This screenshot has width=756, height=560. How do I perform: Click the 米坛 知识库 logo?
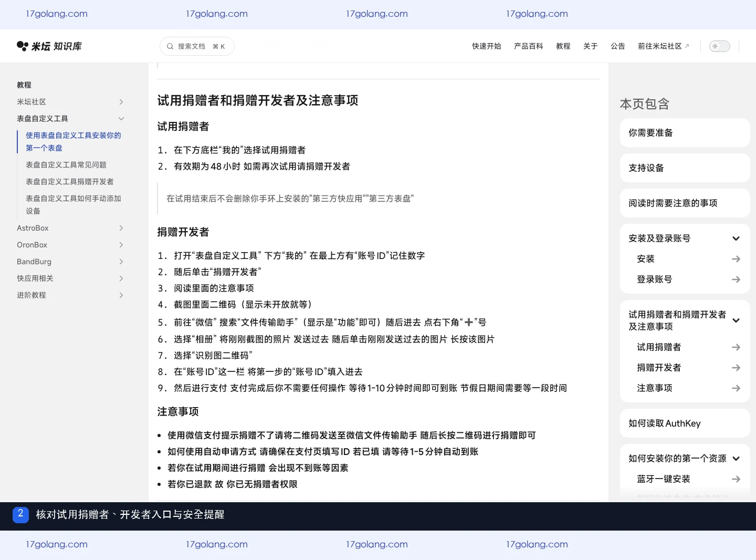pyautogui.click(x=49, y=46)
